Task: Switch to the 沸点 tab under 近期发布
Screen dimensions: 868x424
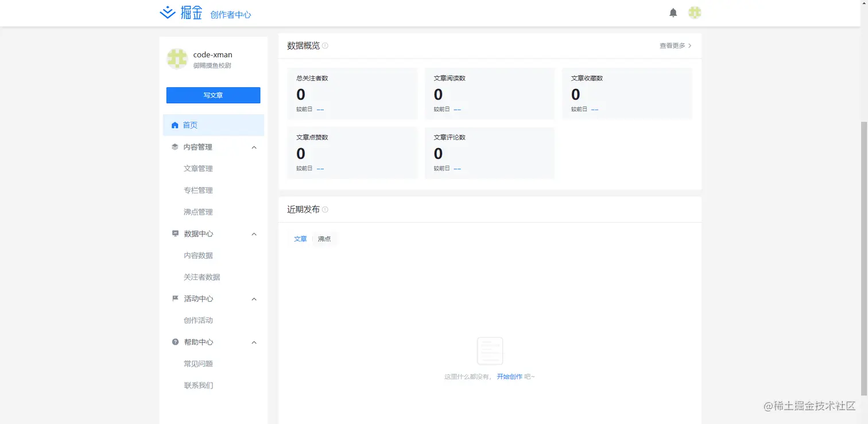Action: coord(324,239)
